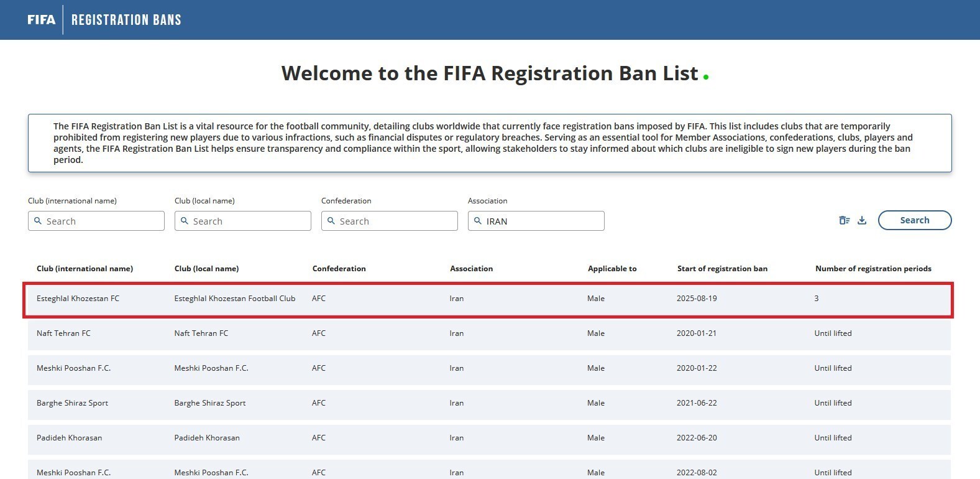Click the FIFA logo in header
This screenshot has width=980, height=479.
(41, 20)
